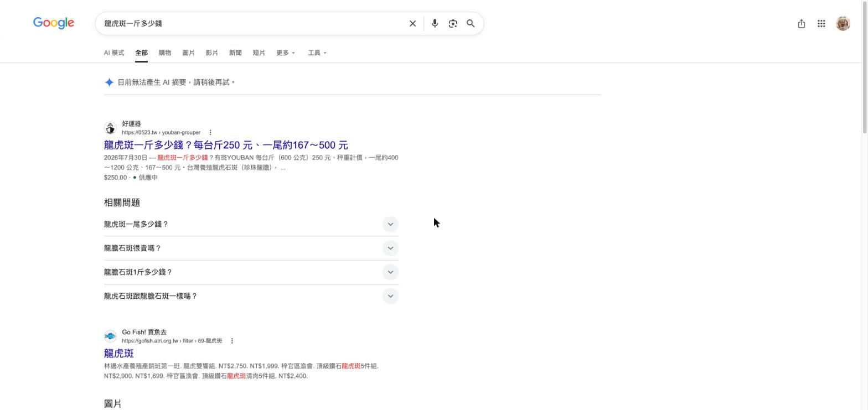This screenshot has height=410, width=868.
Task: Click the Go Fish! 買魚去 site name
Action: click(x=144, y=332)
